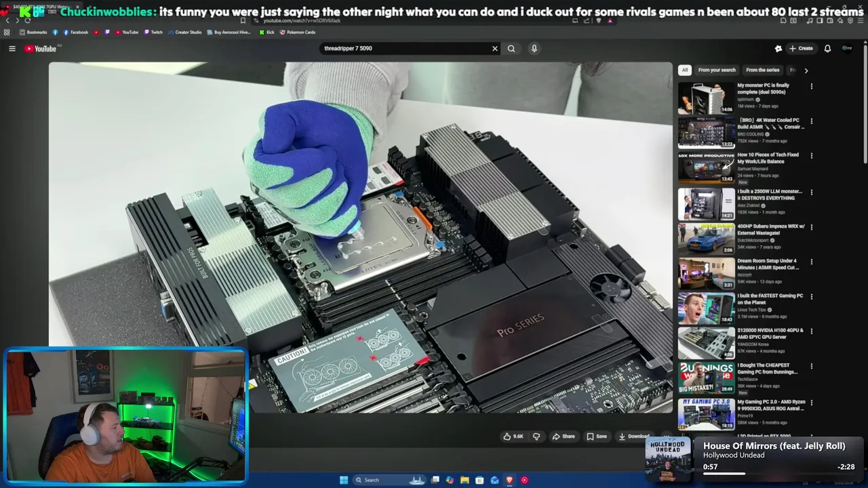Open options for Dream Room Setup video
Image resolution: width=868 pixels, height=488 pixels.
pos(811,262)
